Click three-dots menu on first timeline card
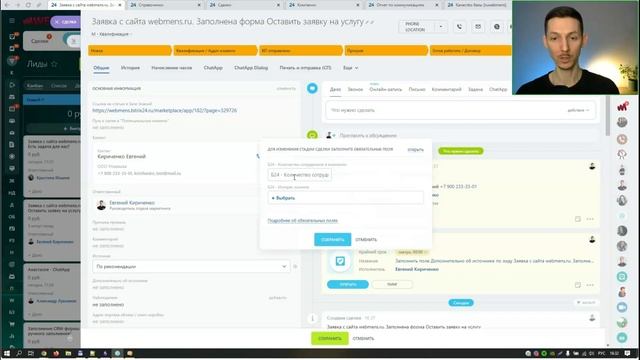 pyautogui.click(x=590, y=219)
